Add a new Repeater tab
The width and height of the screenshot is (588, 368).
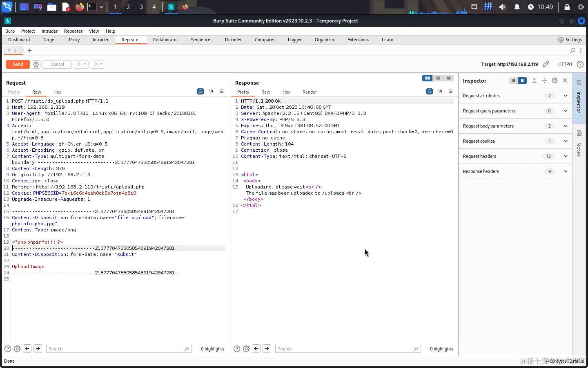(x=29, y=50)
